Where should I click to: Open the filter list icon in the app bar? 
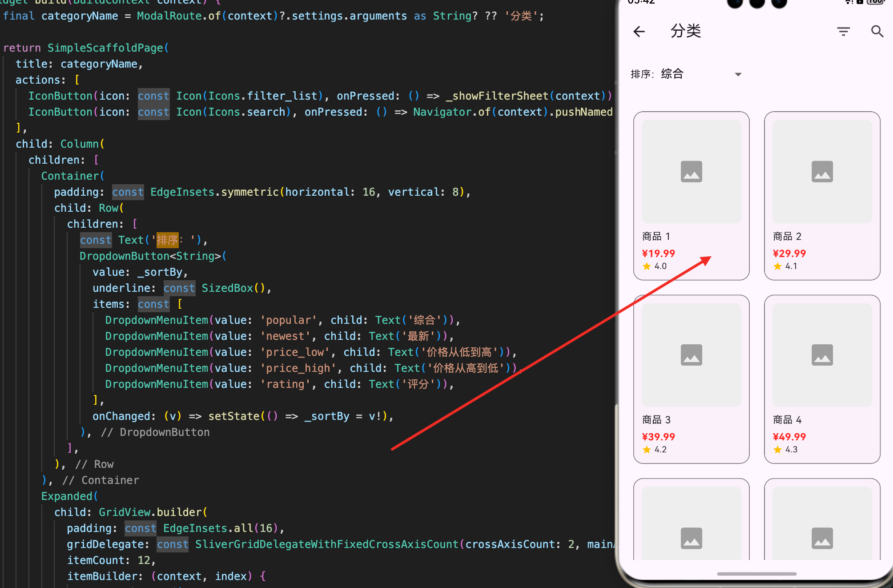(843, 31)
